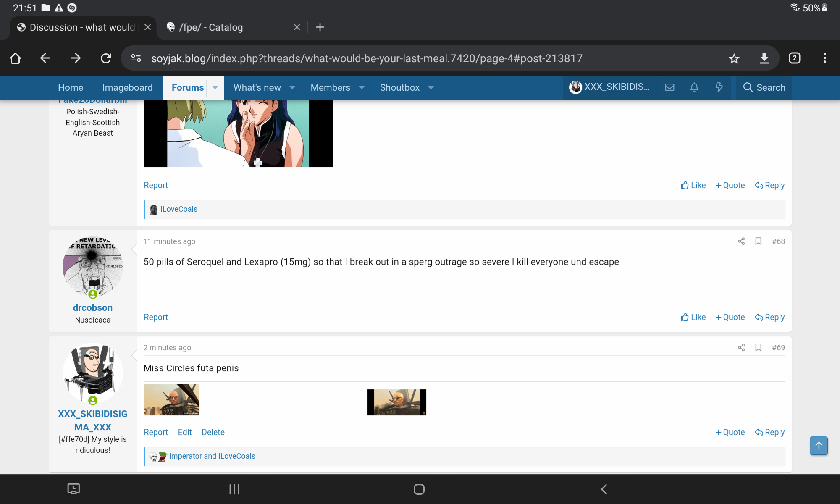
Task: Delete post #69
Action: click(213, 432)
